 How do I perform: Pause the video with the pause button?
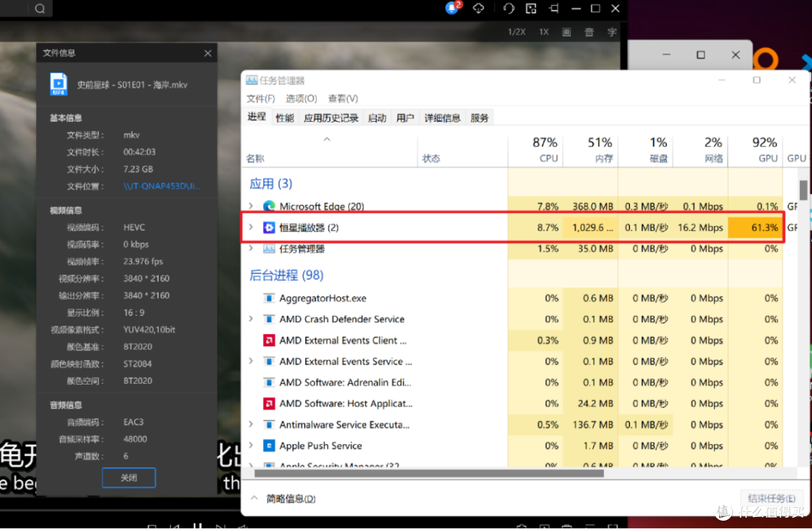coord(198,526)
